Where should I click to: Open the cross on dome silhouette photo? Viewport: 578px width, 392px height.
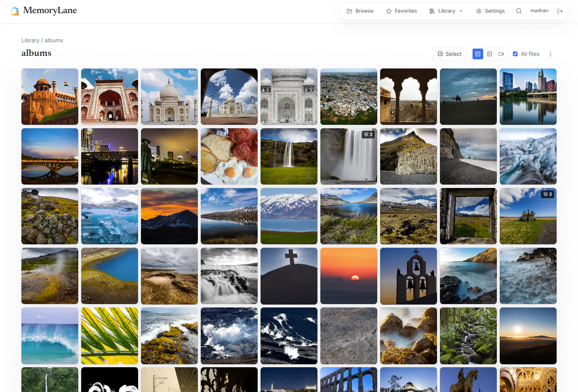click(289, 276)
